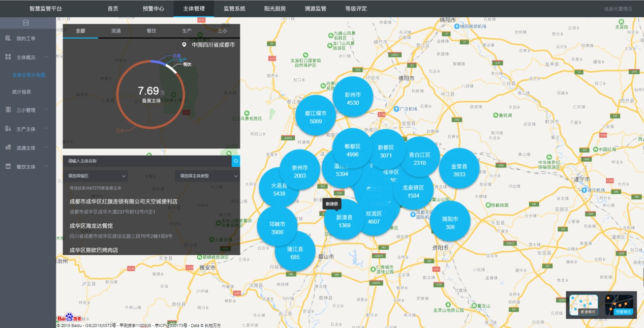
Task: Switch map to 普通模式 thumbnail
Action: (x=584, y=305)
